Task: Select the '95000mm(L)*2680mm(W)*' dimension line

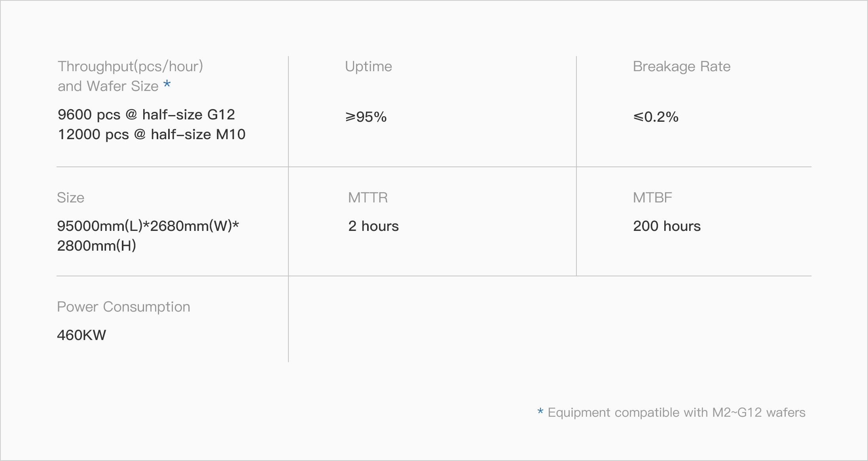Action: 148,226
